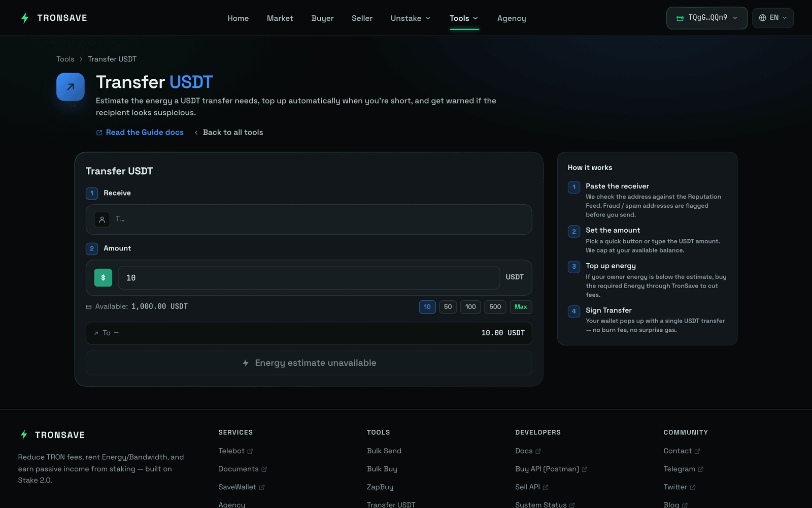
Task: Select the 10 USDT quick amount
Action: [427, 307]
